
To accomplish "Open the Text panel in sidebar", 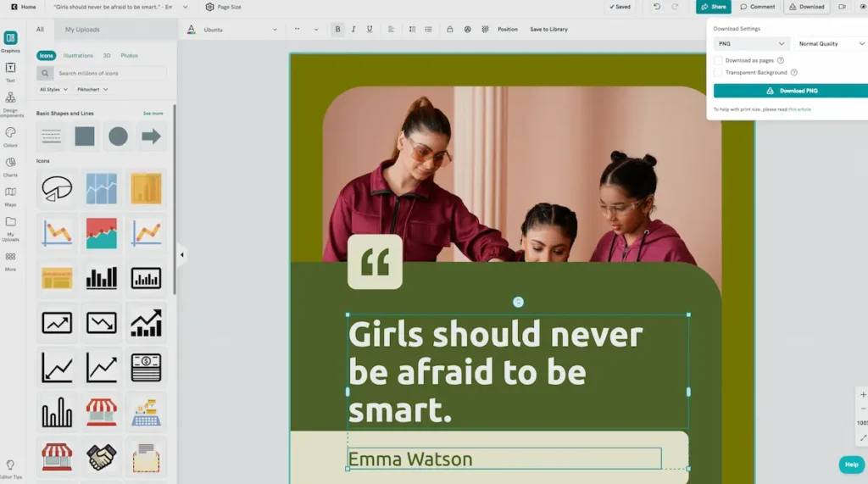I will point(10,71).
